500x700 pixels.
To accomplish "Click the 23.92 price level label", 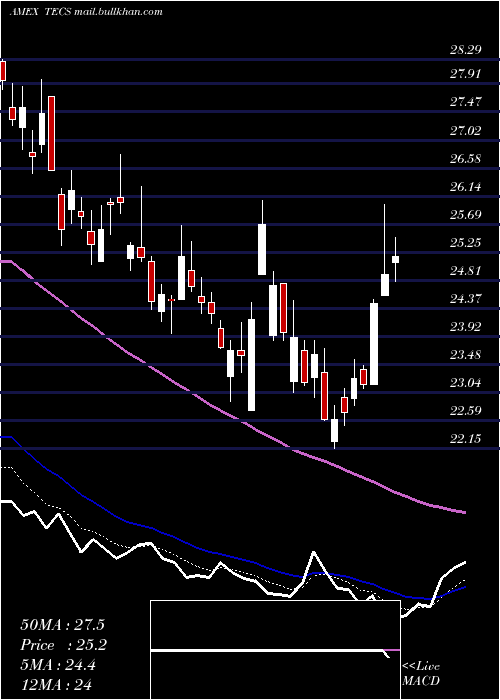I will 466,327.
